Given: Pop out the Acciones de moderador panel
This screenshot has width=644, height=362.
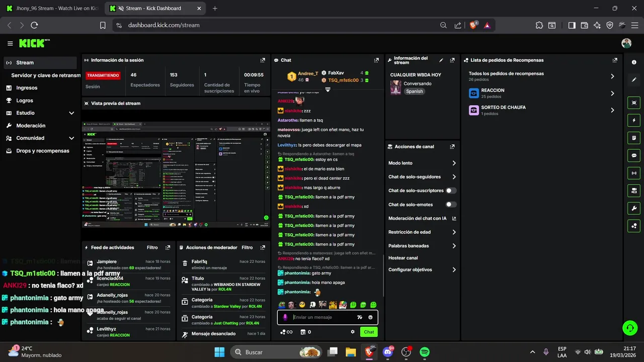Looking at the screenshot, I should [263, 247].
